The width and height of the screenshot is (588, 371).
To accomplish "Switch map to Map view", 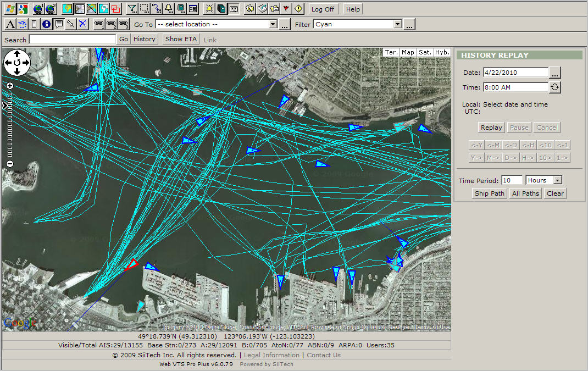I will pos(408,53).
